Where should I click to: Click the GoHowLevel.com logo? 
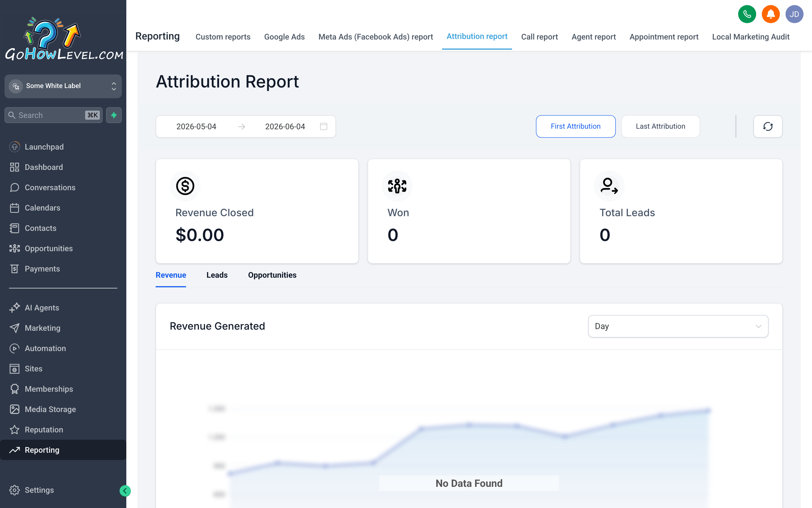click(64, 39)
